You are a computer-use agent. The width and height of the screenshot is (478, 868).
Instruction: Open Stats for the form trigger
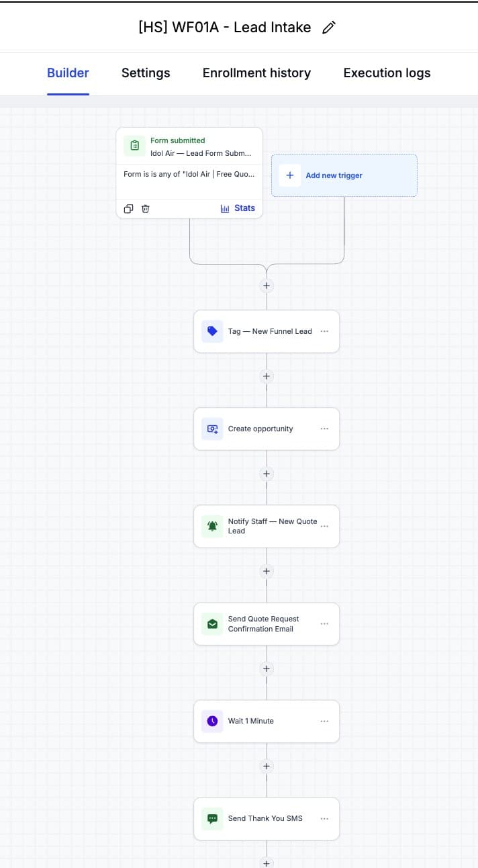tap(238, 208)
